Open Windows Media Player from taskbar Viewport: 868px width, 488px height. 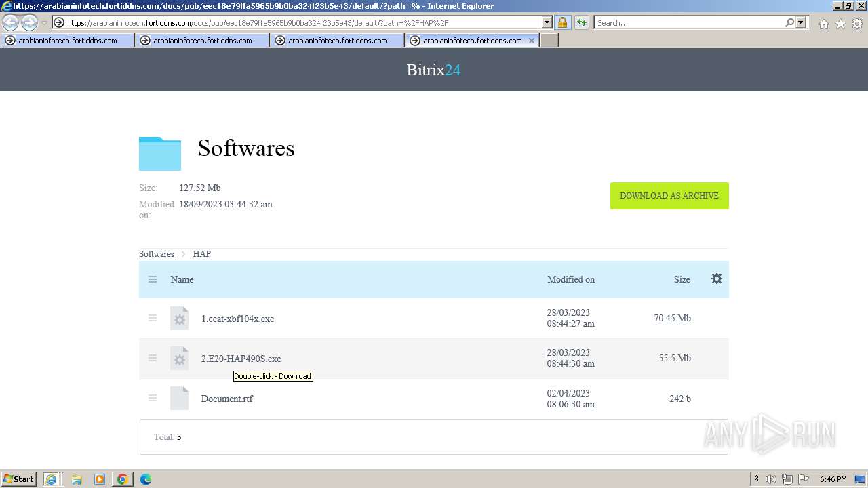click(100, 479)
